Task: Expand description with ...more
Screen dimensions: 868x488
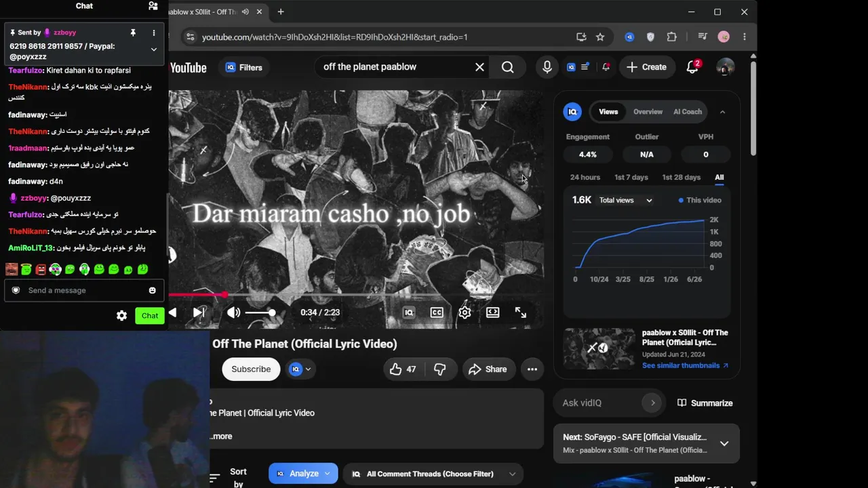Action: tap(222, 436)
